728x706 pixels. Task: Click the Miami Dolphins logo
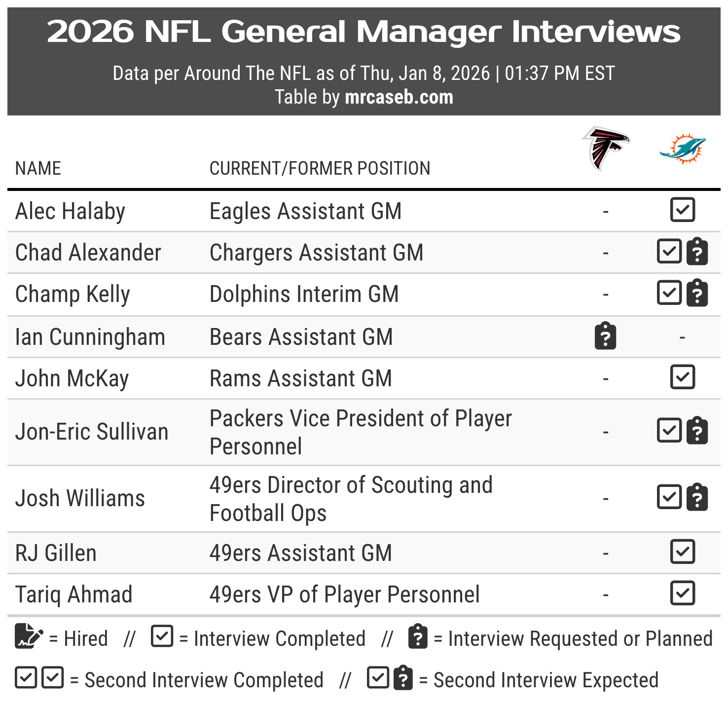point(683,148)
